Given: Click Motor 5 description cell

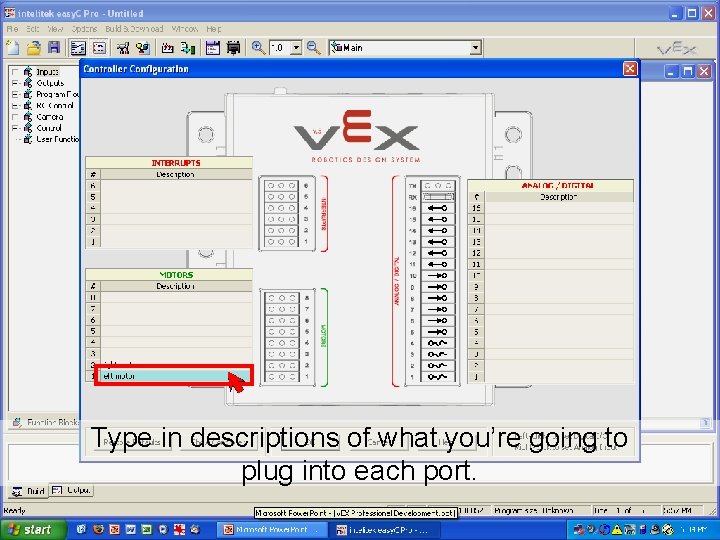Looking at the screenshot, I should click(176, 331).
